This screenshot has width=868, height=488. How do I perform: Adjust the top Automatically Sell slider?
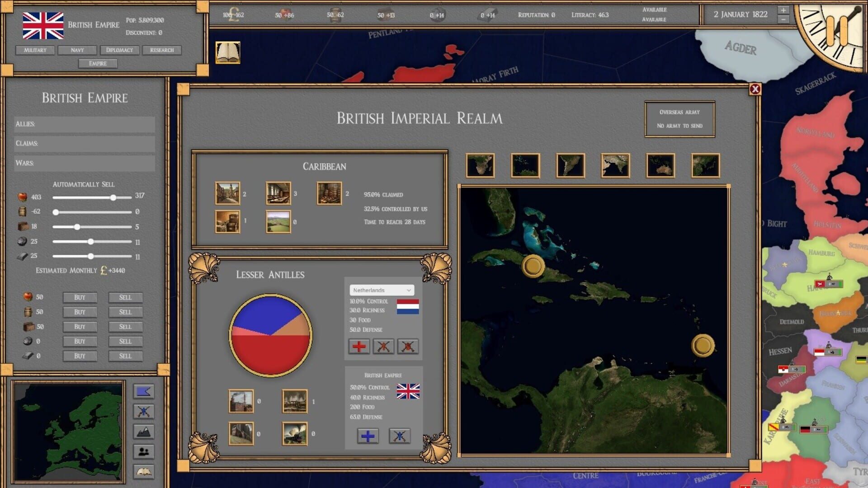click(x=113, y=197)
